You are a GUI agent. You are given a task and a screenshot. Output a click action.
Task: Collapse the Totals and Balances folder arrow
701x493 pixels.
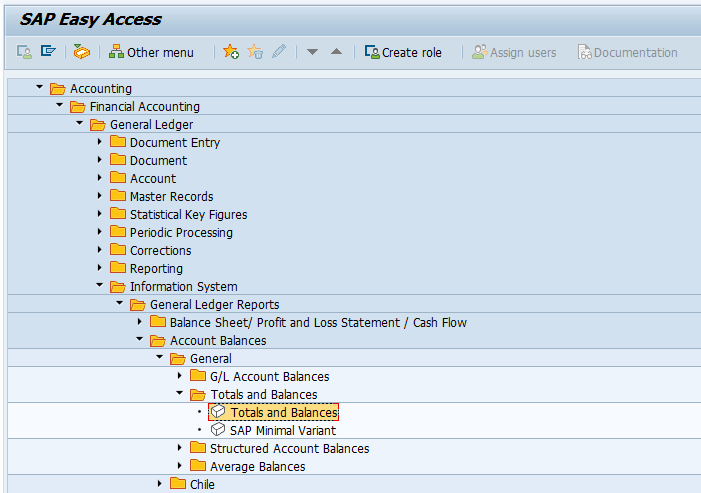pos(180,393)
